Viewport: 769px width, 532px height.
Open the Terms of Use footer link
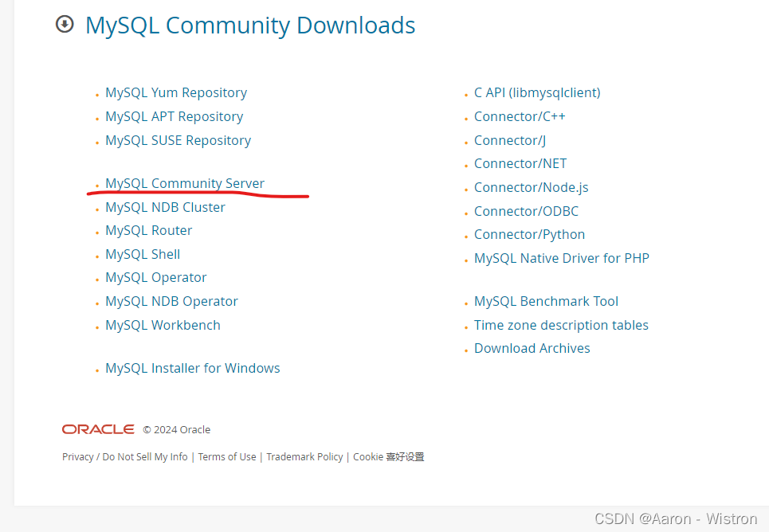(x=227, y=457)
